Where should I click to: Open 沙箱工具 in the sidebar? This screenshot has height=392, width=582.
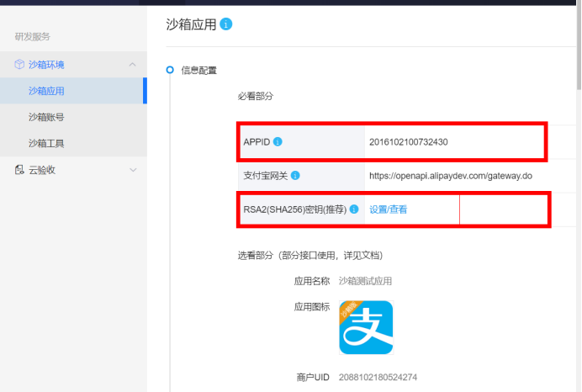(x=73, y=143)
